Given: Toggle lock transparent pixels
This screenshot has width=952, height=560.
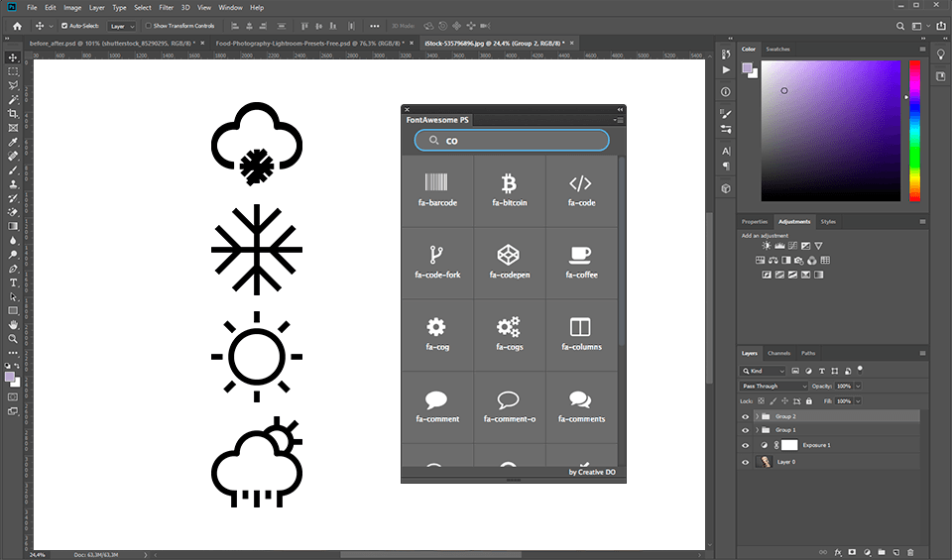Looking at the screenshot, I should [761, 401].
